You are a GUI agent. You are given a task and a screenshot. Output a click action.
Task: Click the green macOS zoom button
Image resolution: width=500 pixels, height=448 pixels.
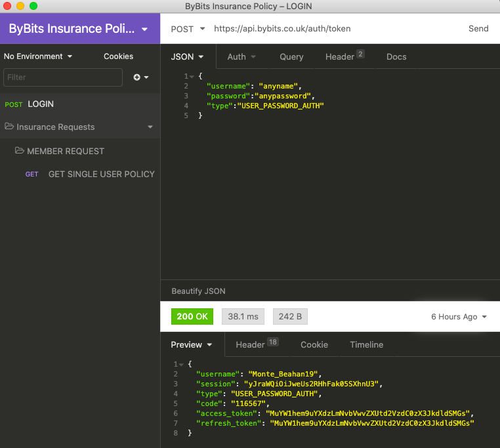point(33,6)
